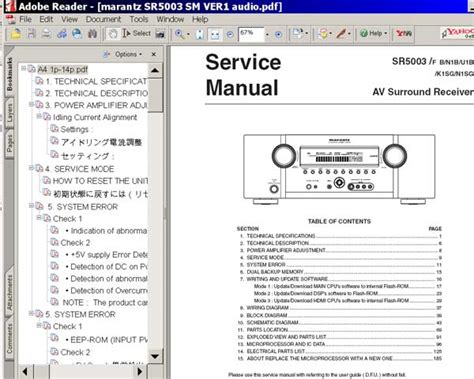Click the Open file folder icon

(x=15, y=34)
